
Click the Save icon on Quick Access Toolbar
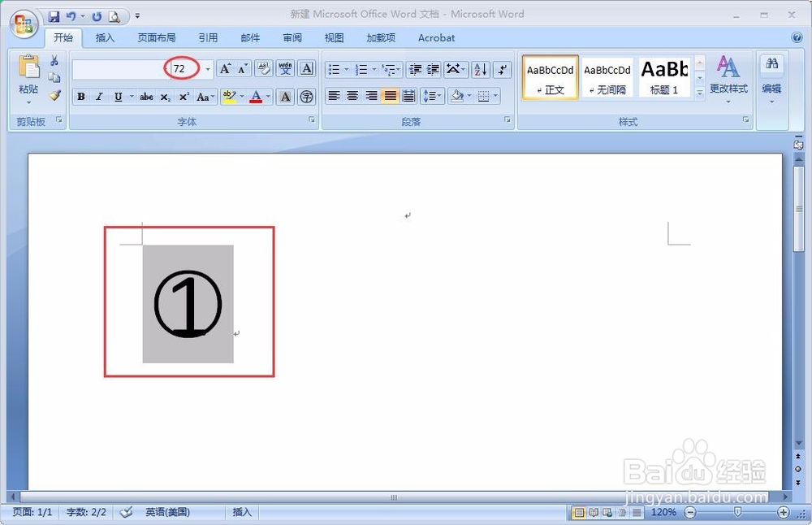[54, 16]
